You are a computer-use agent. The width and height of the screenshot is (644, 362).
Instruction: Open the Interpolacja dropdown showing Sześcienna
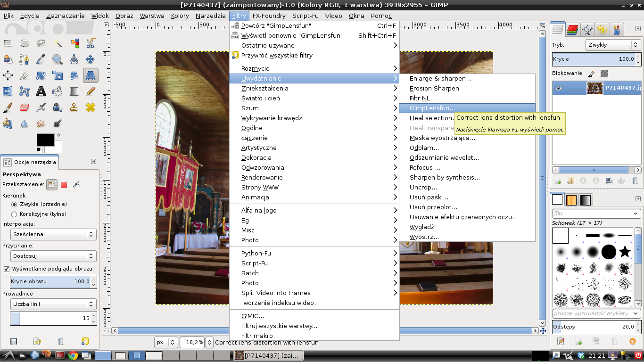coord(53,234)
